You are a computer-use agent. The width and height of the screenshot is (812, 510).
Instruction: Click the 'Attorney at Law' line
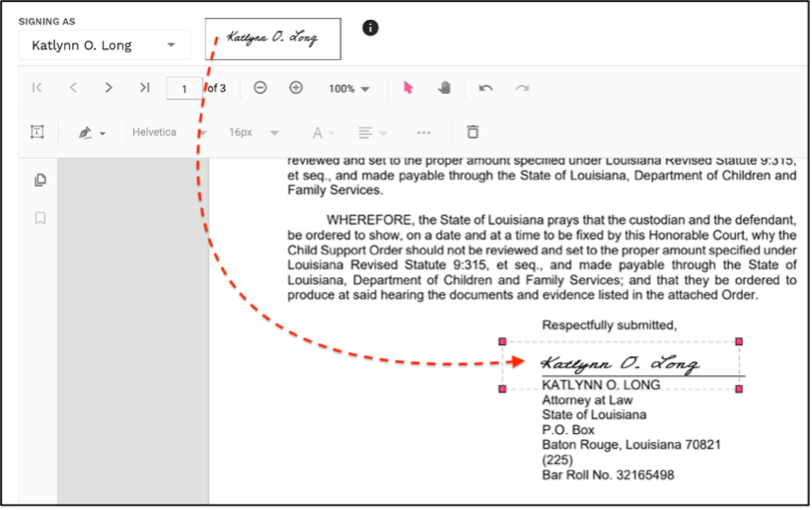(587, 400)
